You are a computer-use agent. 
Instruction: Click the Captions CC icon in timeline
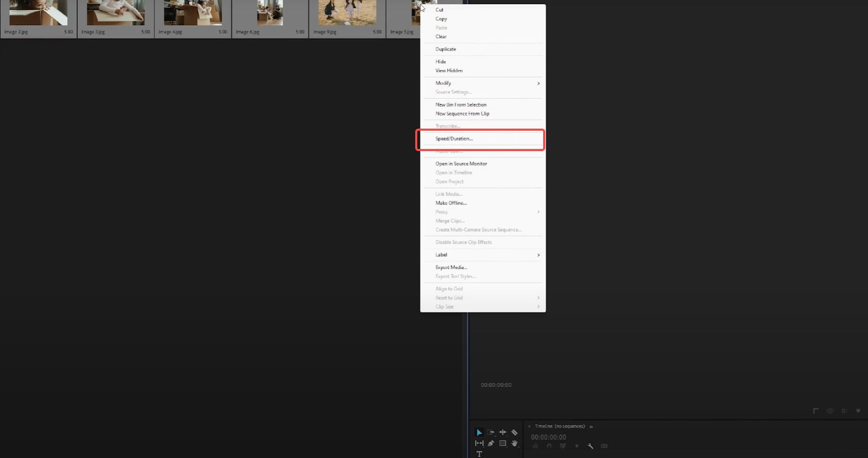604,446
